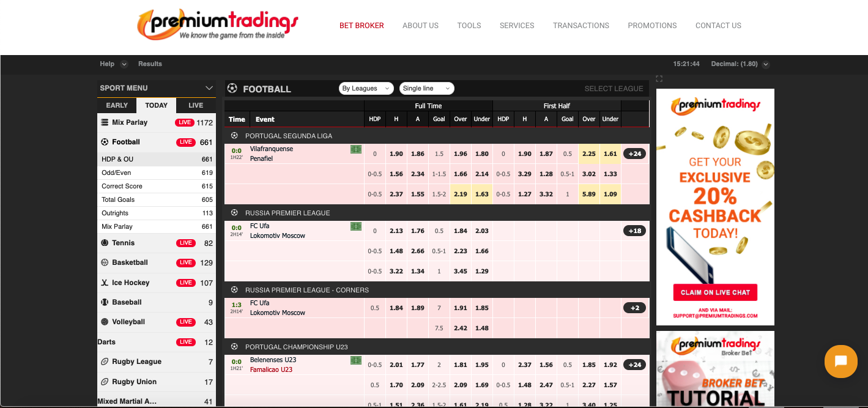
Task: Click the LIVE badge next to Ice Hockey
Action: point(185,283)
